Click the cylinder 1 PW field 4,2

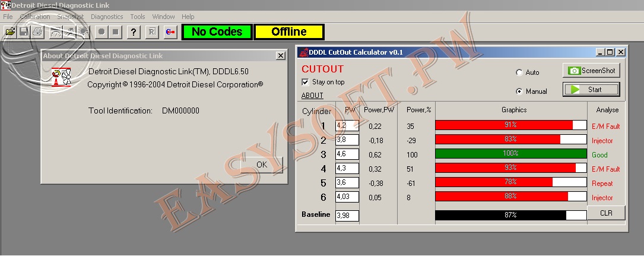pyautogui.click(x=347, y=126)
